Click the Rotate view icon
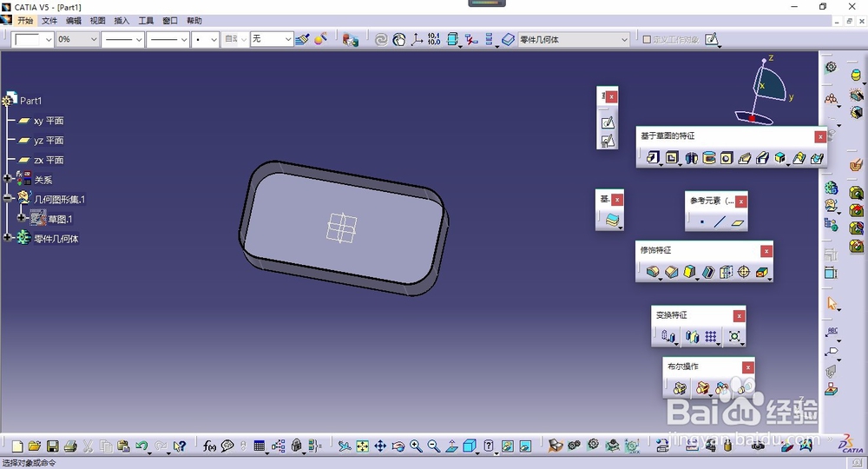This screenshot has width=868, height=469. click(x=398, y=446)
